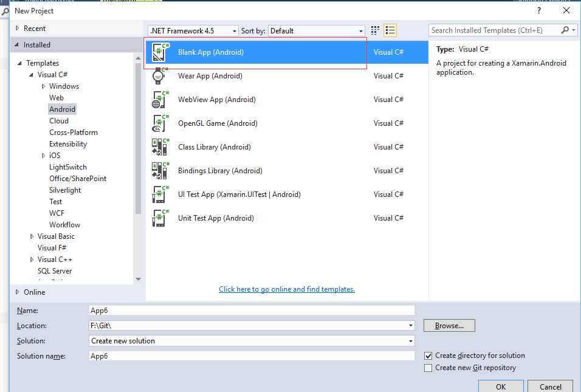Select the LightSwitch category
This screenshot has height=392, width=581.
[x=68, y=167]
